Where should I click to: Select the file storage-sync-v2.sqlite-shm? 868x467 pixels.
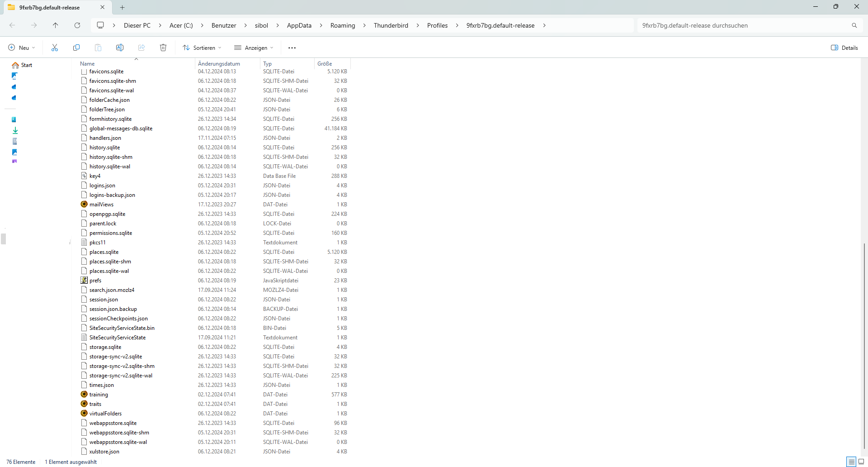point(122,366)
